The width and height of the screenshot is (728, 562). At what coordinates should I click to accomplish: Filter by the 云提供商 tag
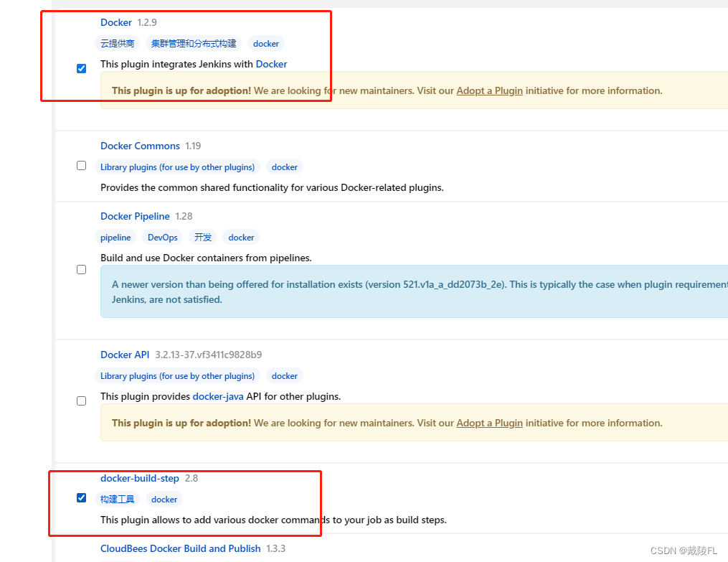click(x=118, y=44)
